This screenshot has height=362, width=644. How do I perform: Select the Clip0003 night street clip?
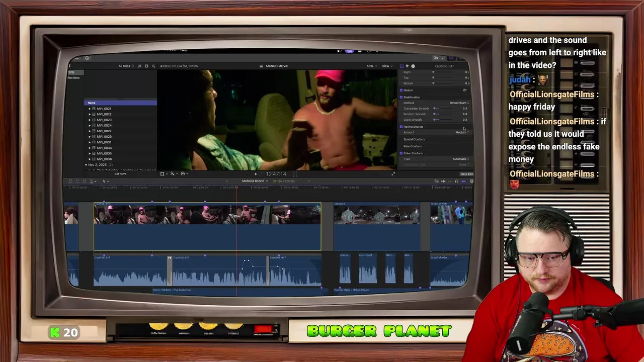click(x=376, y=227)
